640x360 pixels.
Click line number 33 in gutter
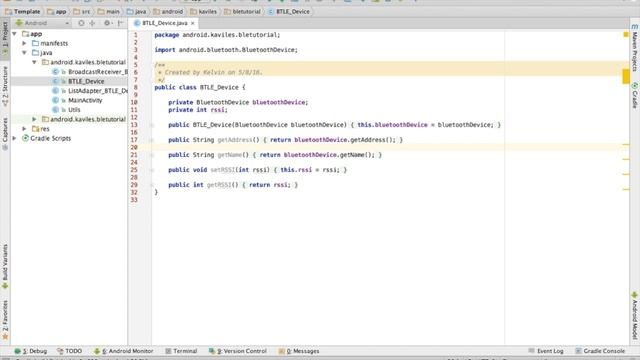pyautogui.click(x=134, y=200)
